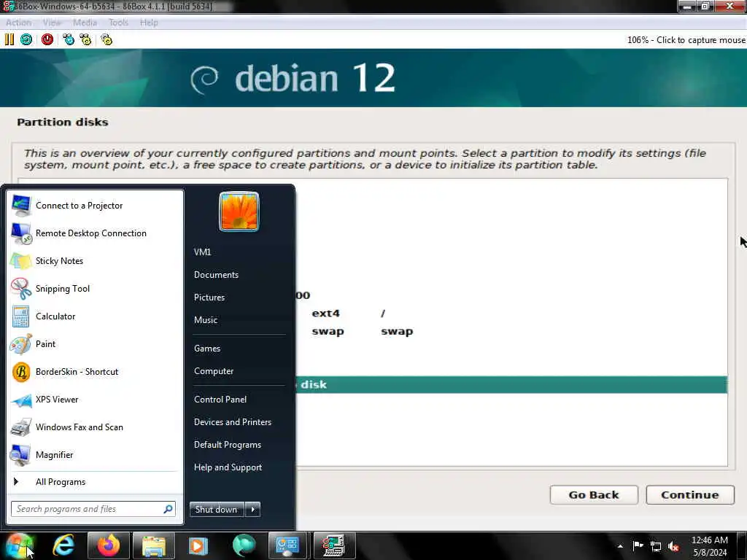Open the Media menu
Image resolution: width=747 pixels, height=560 pixels.
point(85,23)
